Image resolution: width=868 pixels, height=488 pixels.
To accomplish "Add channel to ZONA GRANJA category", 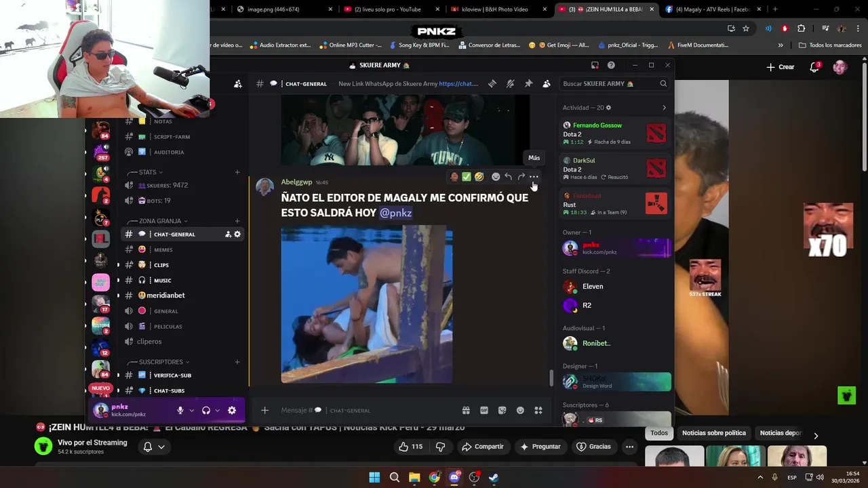I will click(x=237, y=221).
